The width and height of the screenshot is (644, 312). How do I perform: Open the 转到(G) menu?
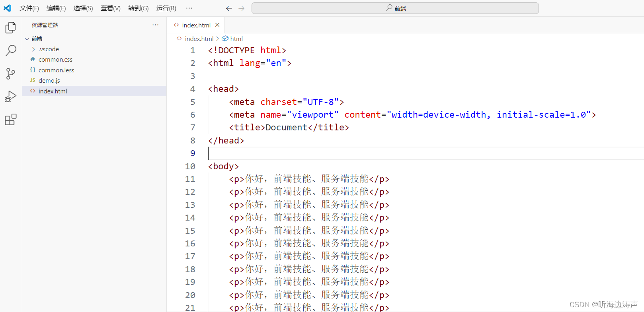coord(139,8)
